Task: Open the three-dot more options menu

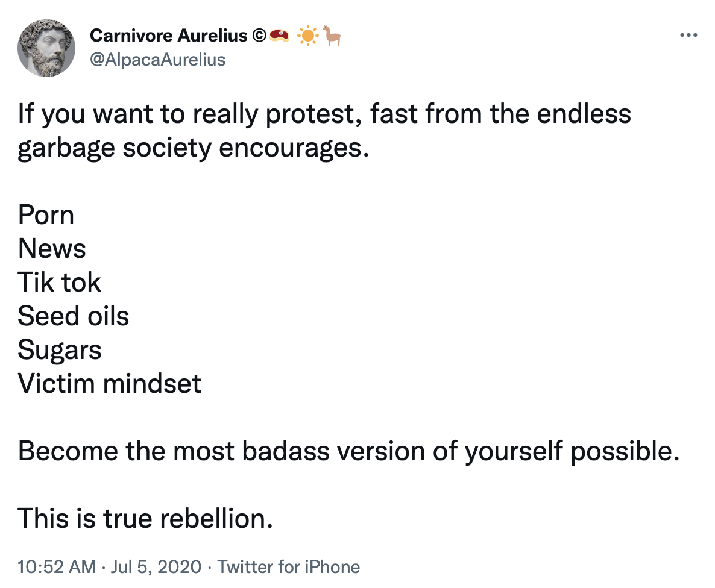Action: tap(688, 35)
